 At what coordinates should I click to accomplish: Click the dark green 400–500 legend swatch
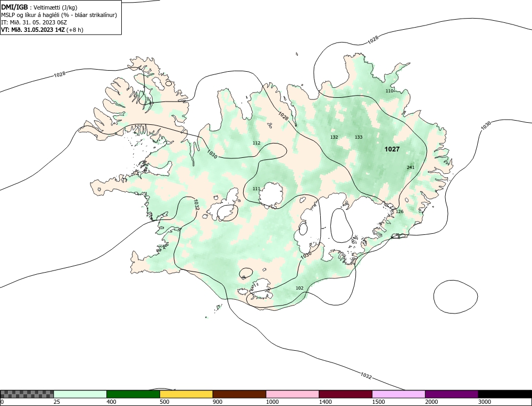tap(133, 394)
